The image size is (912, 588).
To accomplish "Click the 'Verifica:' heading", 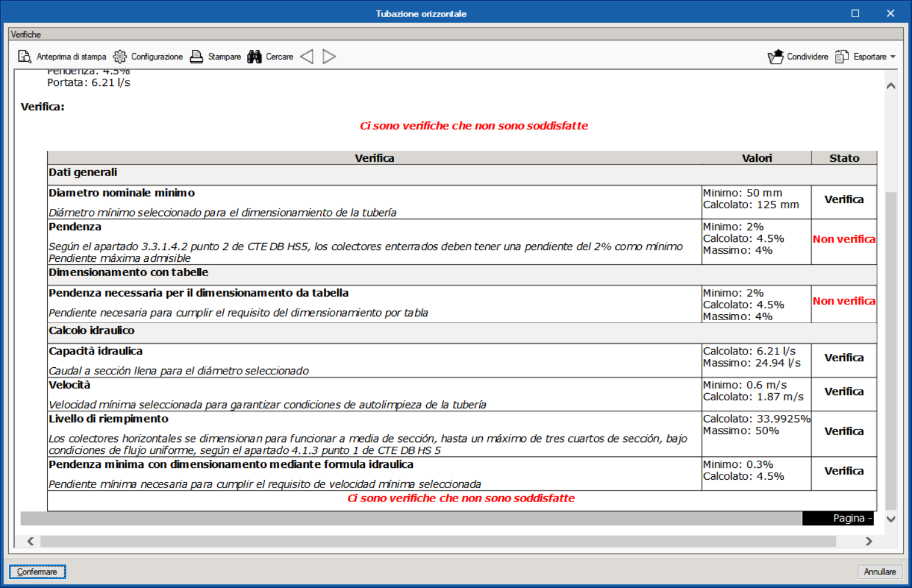I will [42, 107].
